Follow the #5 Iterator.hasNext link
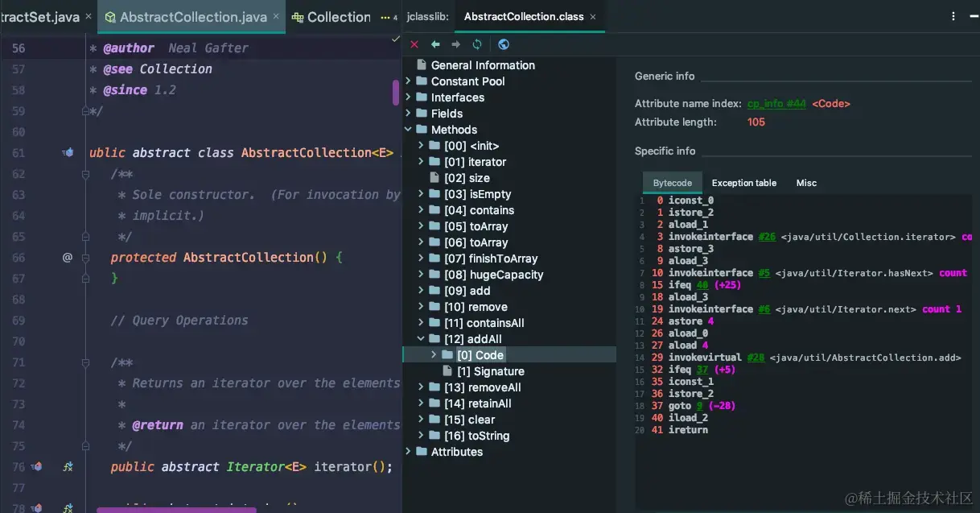 pyautogui.click(x=764, y=273)
